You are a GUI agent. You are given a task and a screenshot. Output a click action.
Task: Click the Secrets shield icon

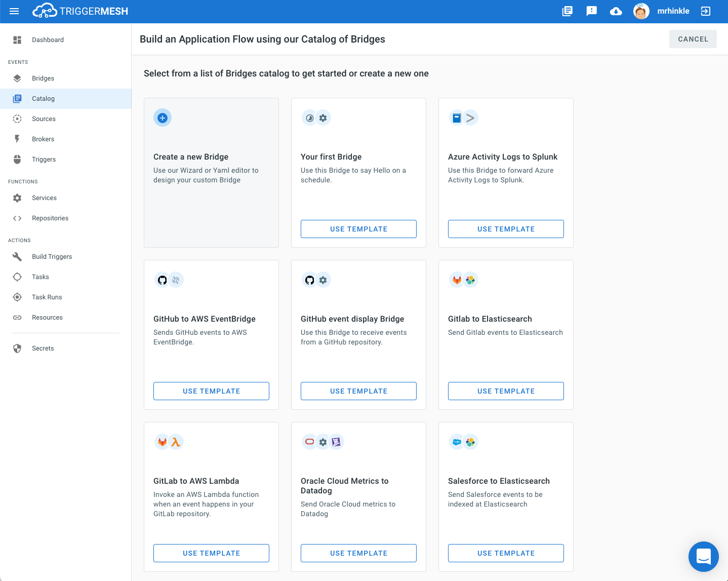click(x=17, y=348)
